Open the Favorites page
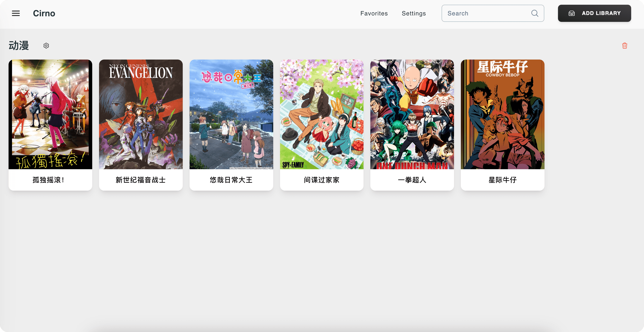The width and height of the screenshot is (644, 332). coord(374,13)
